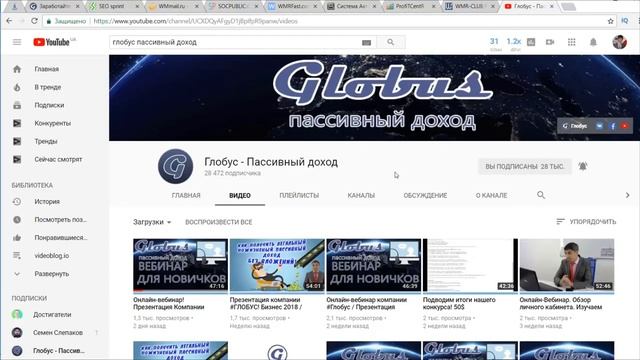Viewport: 640px width, 360px height.
Task: Switch to the WMRFast browser tab
Action: tap(292, 7)
